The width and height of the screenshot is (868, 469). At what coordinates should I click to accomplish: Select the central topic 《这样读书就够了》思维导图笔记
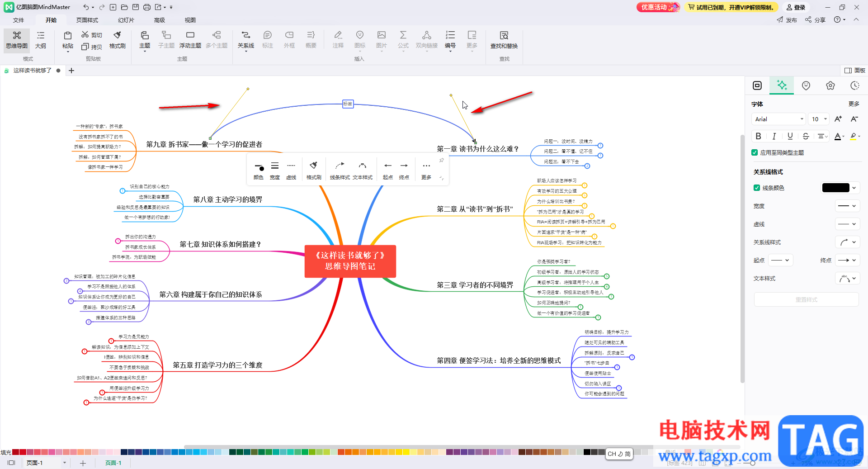point(350,261)
